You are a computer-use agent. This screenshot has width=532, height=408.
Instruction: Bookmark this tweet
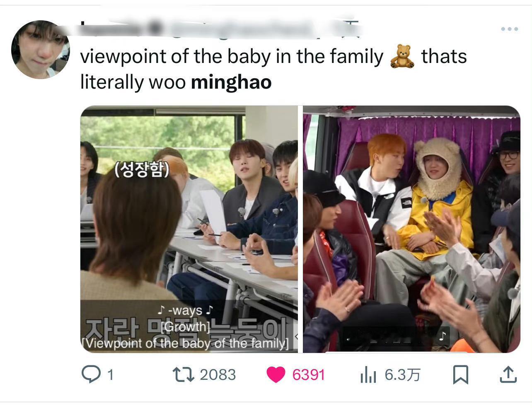tap(461, 375)
